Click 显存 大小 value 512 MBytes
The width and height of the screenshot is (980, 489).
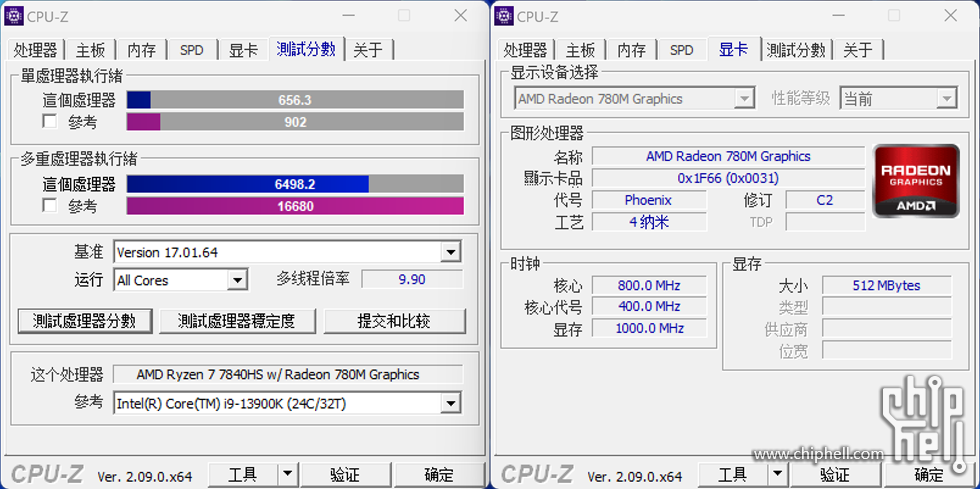[x=886, y=285]
